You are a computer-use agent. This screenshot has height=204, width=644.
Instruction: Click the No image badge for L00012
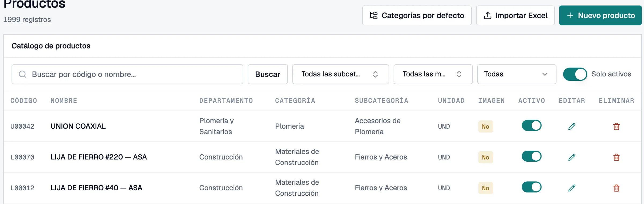point(485,188)
